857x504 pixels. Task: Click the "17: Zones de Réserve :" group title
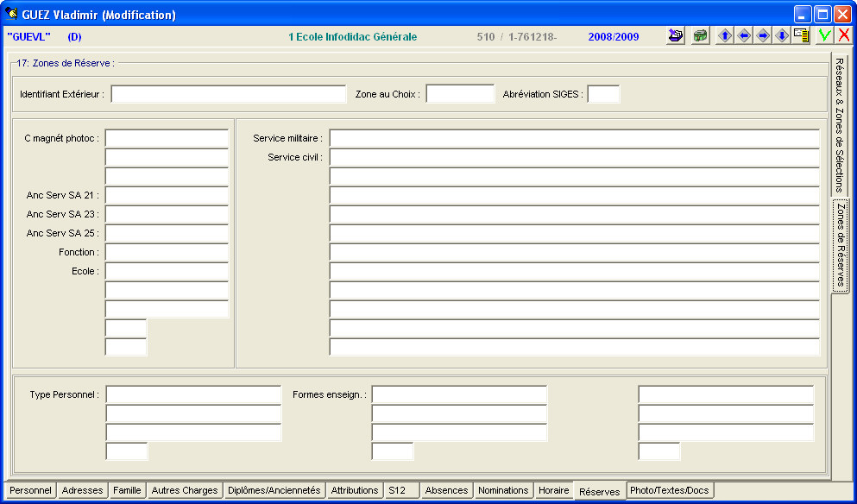[66, 63]
